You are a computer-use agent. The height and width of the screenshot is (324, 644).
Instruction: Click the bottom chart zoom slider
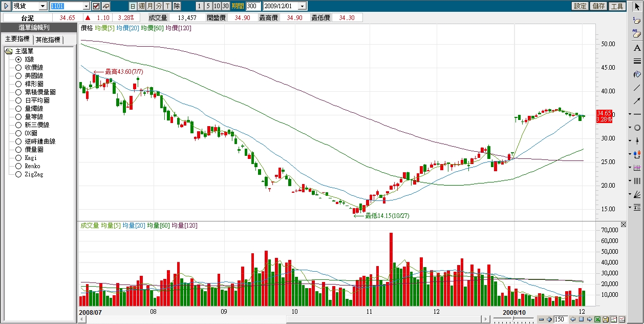(x=513, y=319)
